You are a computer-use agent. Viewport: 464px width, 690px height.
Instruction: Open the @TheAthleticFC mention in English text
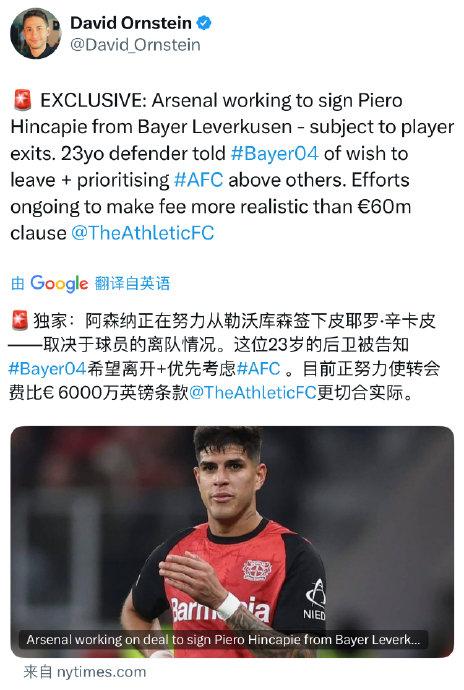(x=143, y=233)
